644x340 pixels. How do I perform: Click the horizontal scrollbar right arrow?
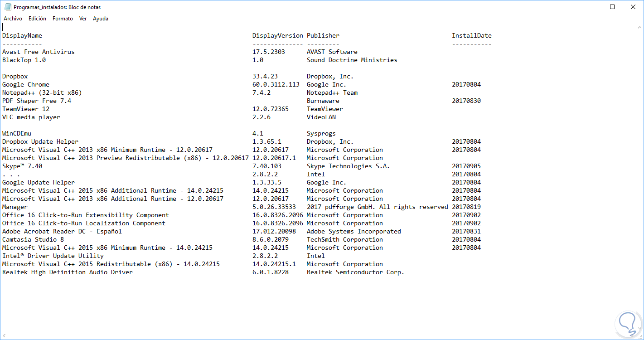coord(633,336)
